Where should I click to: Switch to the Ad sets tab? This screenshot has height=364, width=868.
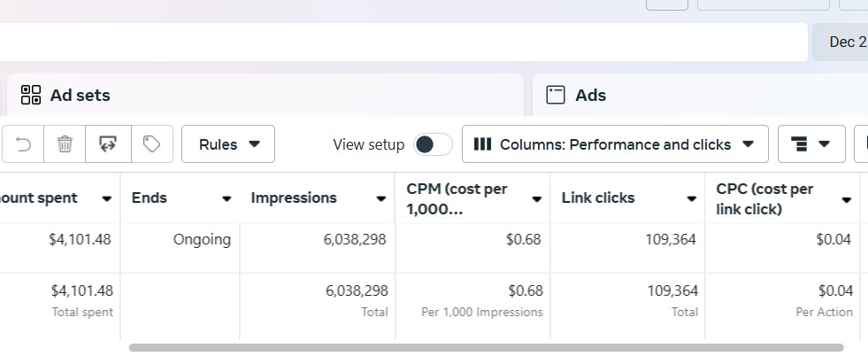click(80, 95)
